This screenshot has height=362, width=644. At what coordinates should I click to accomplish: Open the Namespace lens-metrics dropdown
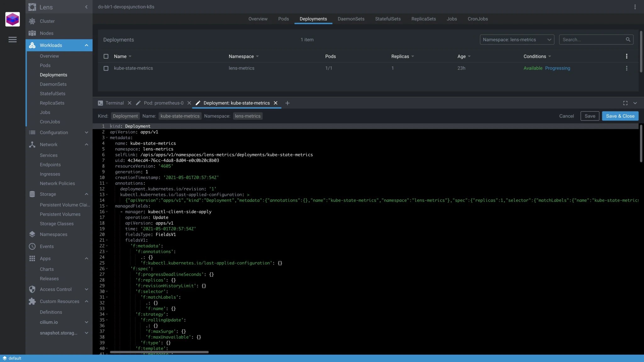tap(517, 40)
